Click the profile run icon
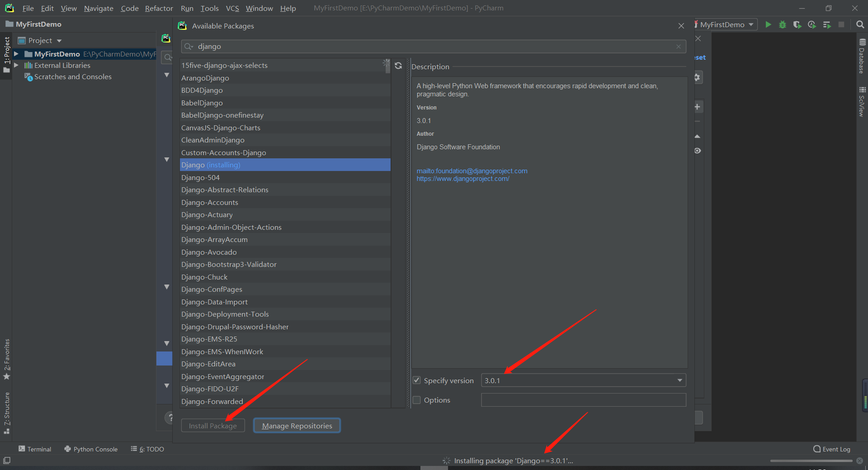 point(812,24)
